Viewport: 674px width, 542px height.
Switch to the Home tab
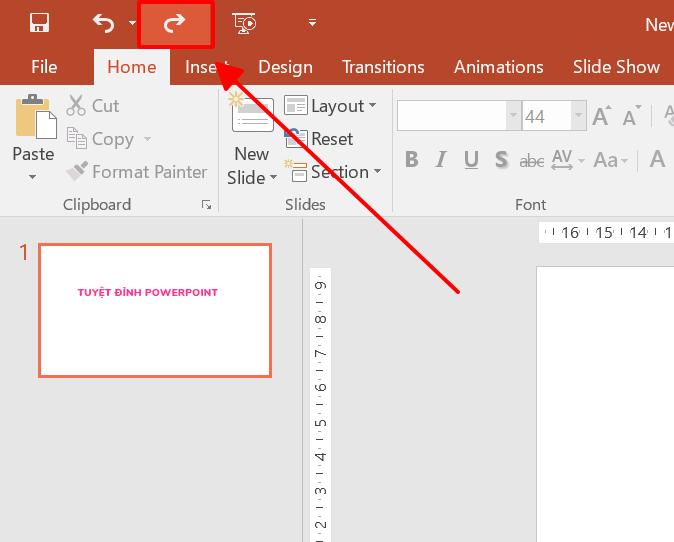pyautogui.click(x=132, y=67)
